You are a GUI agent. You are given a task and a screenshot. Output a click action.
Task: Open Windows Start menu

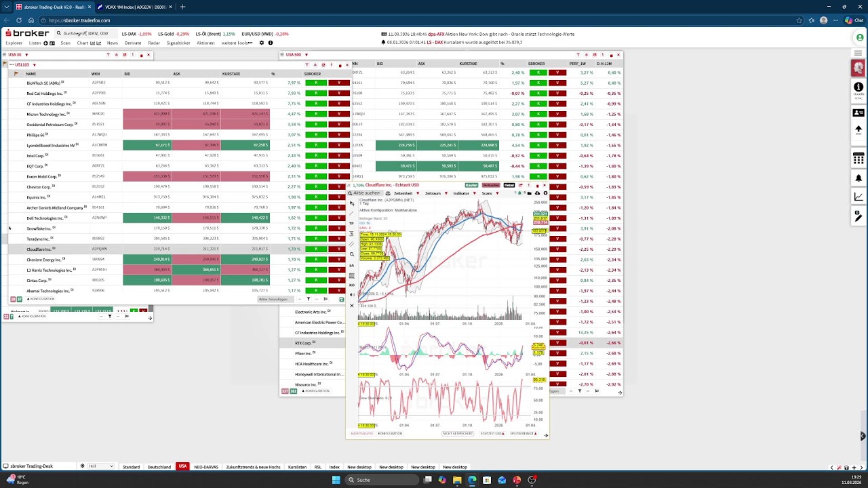click(336, 480)
